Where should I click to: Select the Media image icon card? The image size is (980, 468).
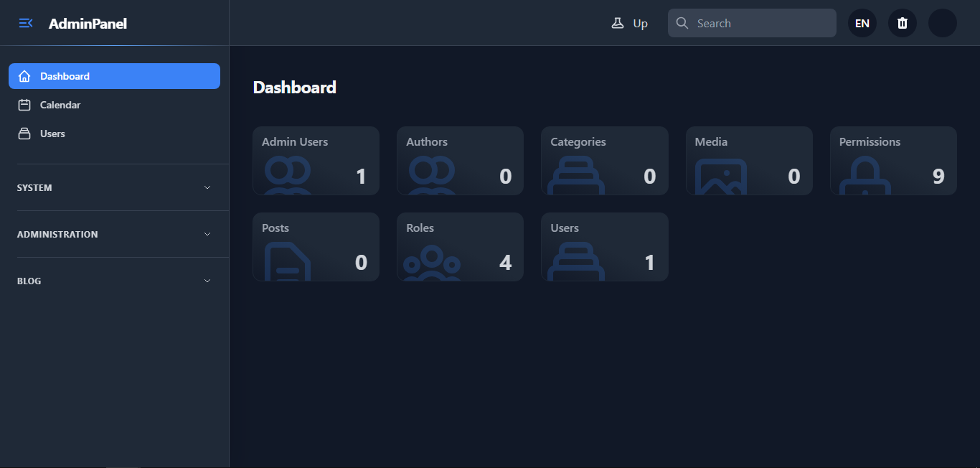pyautogui.click(x=720, y=174)
